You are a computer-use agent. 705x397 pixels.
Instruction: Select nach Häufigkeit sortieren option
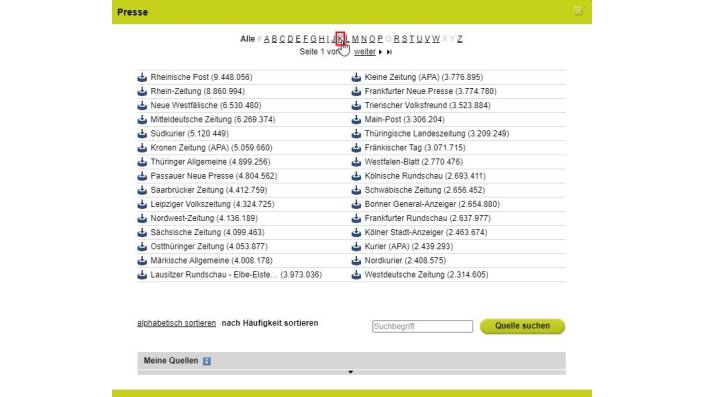(x=270, y=323)
